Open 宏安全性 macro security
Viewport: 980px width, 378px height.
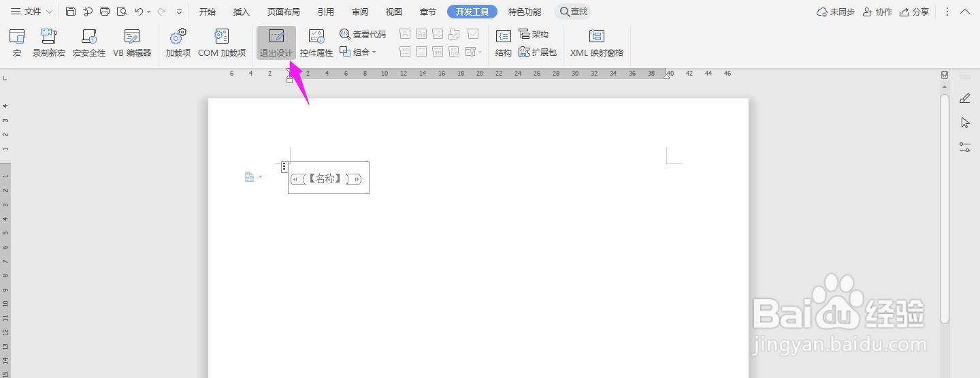click(89, 42)
